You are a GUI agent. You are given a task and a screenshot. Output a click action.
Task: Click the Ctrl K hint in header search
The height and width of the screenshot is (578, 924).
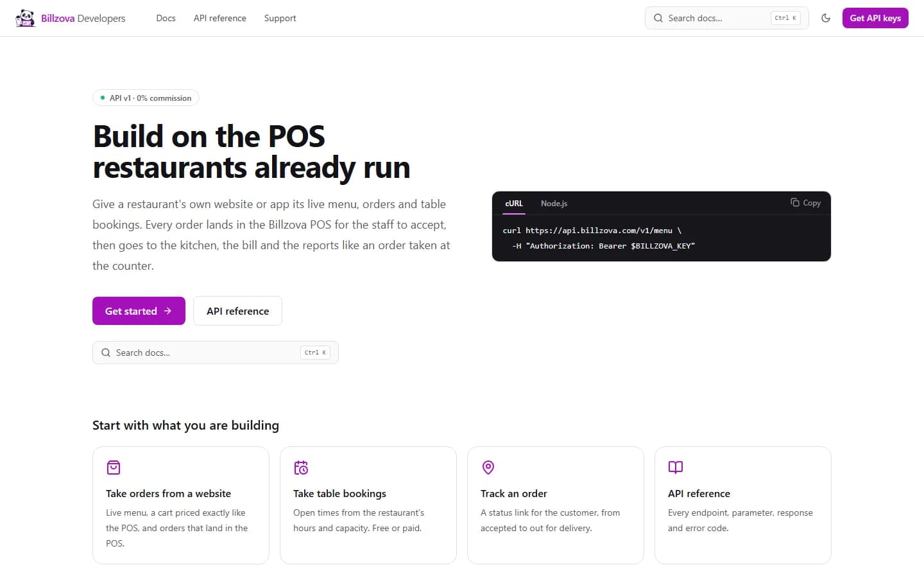(x=785, y=18)
